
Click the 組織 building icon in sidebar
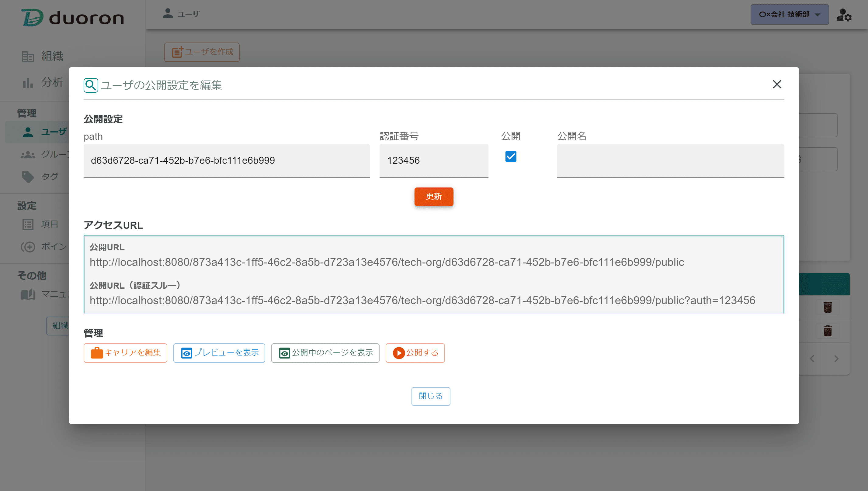[x=28, y=56]
